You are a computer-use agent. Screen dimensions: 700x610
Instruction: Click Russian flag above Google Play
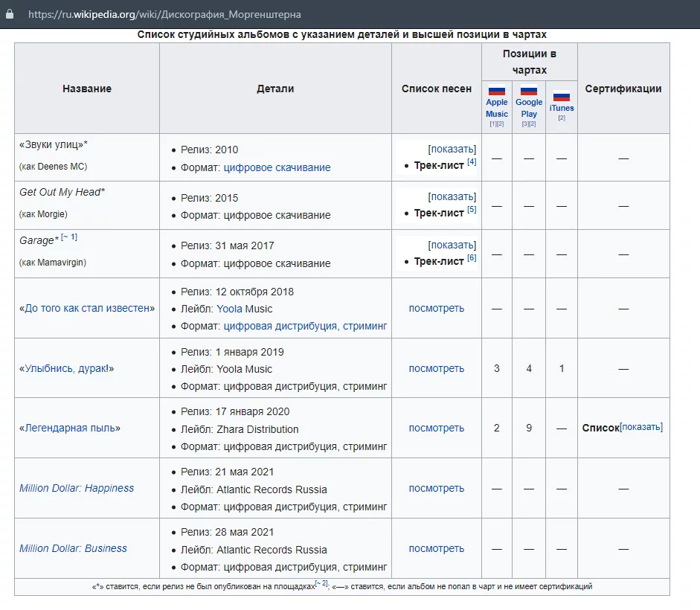[529, 91]
